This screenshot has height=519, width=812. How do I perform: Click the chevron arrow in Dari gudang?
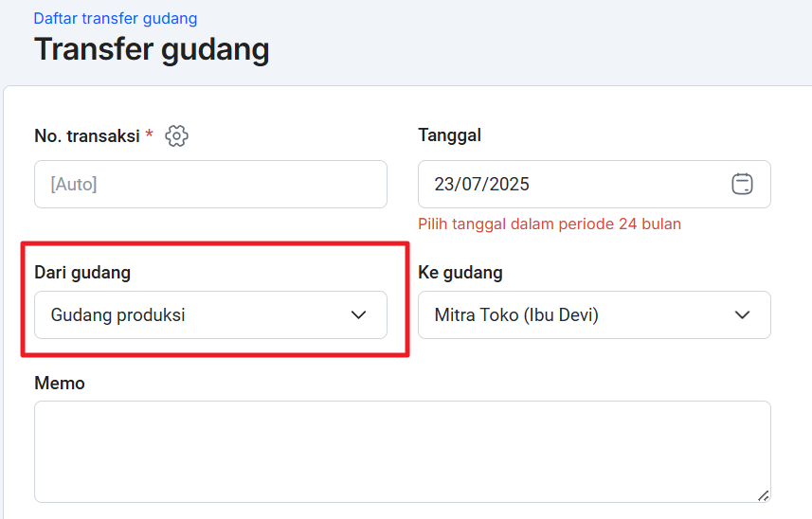[x=358, y=315]
